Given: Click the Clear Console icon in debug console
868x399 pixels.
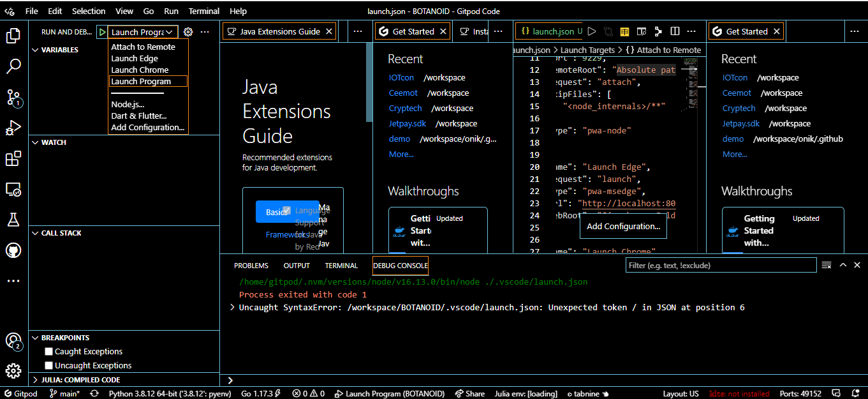Looking at the screenshot, I should [827, 265].
